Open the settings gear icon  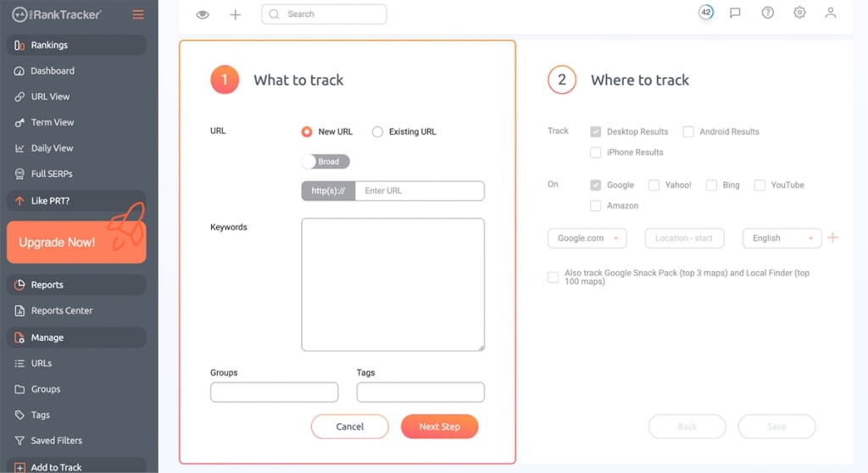pyautogui.click(x=799, y=12)
